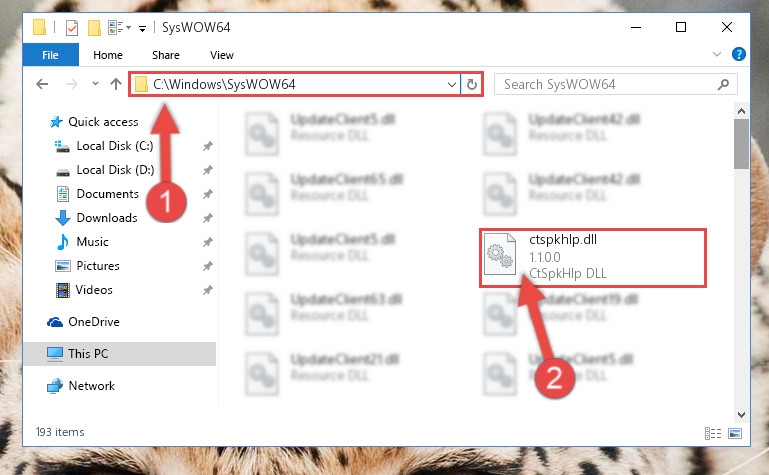This screenshot has height=475, width=769.
Task: Click the search magnifier icon
Action: tap(723, 84)
